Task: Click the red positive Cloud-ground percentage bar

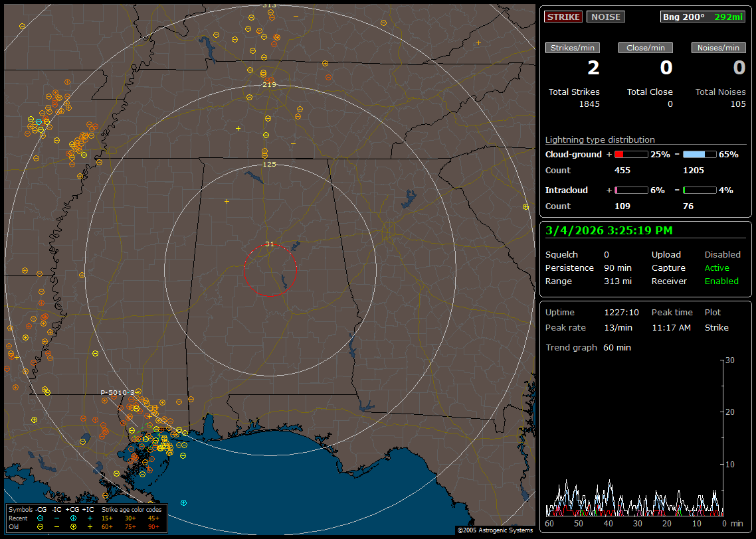Action: coord(630,154)
